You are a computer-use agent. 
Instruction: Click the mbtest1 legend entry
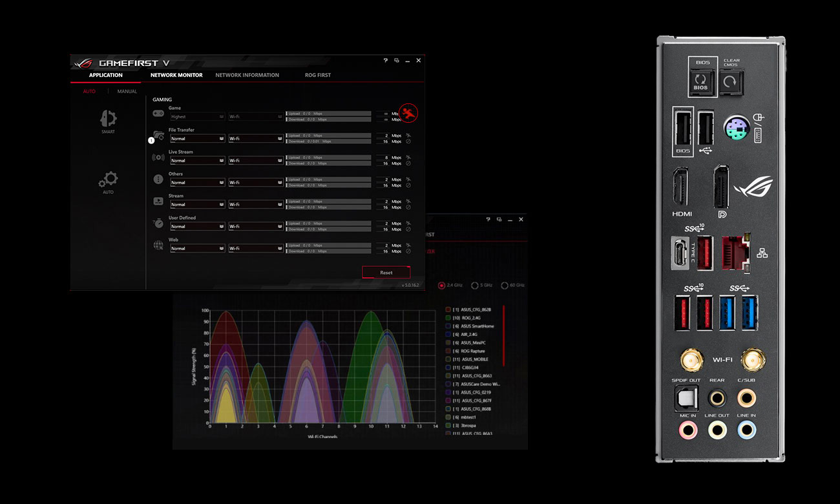coord(460,417)
